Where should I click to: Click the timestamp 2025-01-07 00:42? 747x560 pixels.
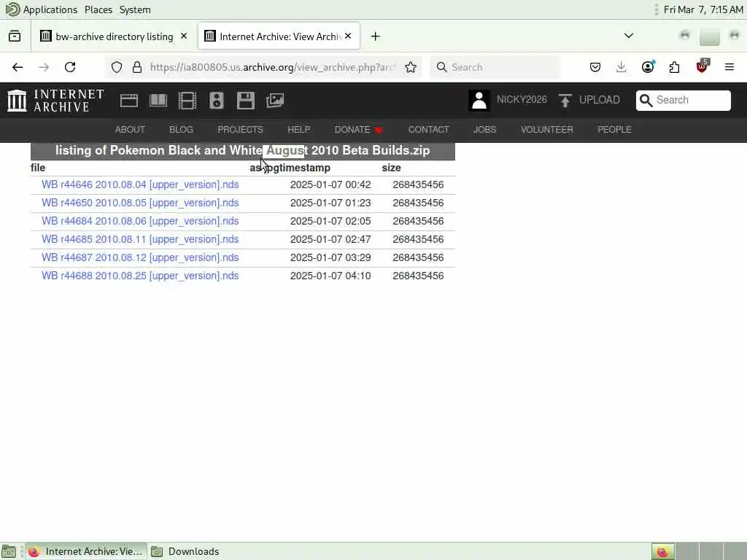pyautogui.click(x=330, y=184)
